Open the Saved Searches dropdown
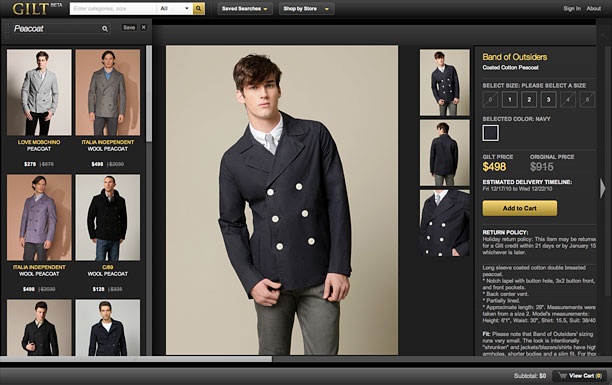This screenshot has height=385, width=612. click(x=245, y=9)
